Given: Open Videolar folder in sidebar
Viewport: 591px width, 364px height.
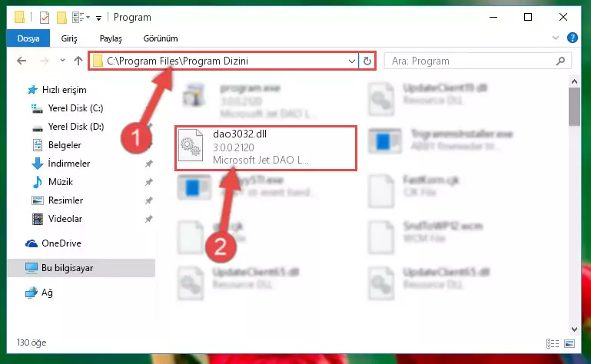Looking at the screenshot, I should tap(65, 219).
